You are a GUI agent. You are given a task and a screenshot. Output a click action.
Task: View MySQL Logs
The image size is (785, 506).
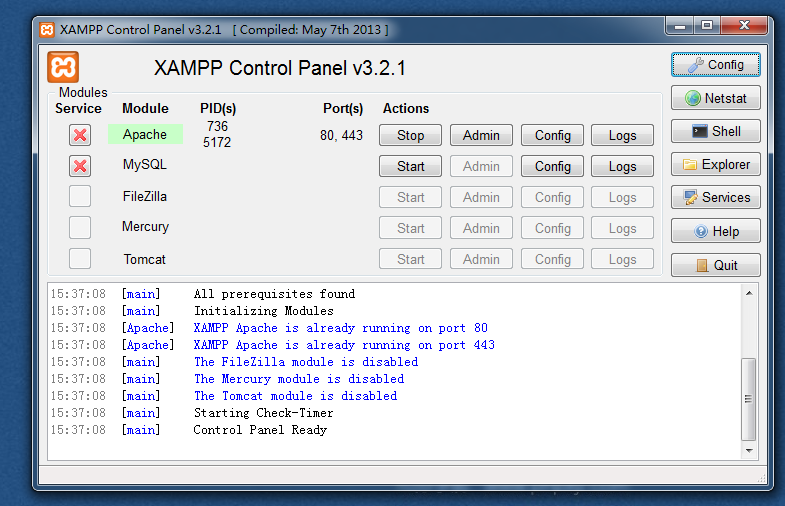click(x=622, y=166)
